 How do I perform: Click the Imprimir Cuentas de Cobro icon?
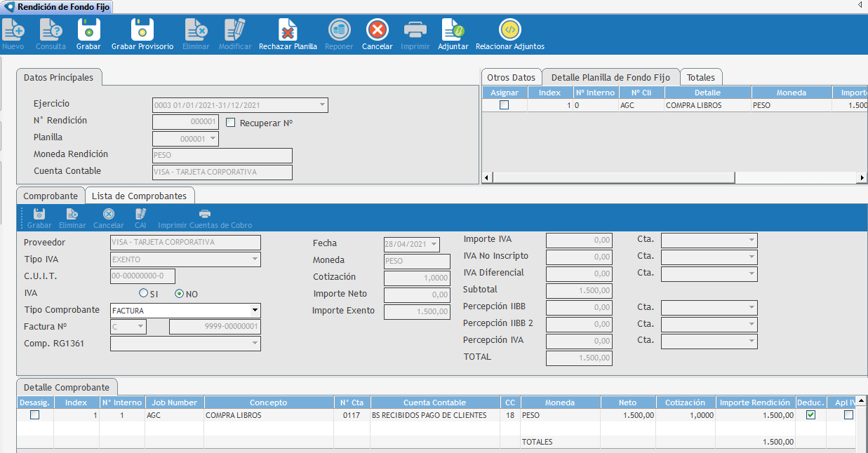pyautogui.click(x=205, y=215)
